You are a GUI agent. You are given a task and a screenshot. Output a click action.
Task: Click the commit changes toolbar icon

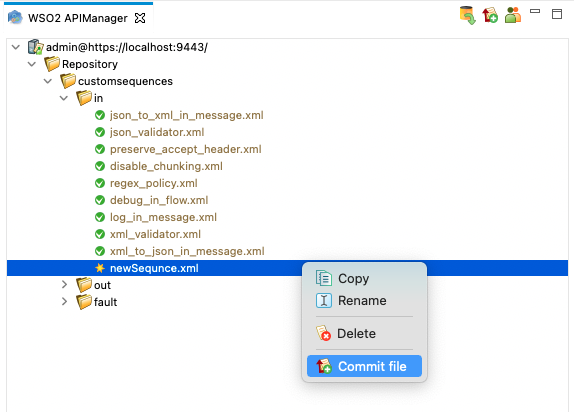490,15
